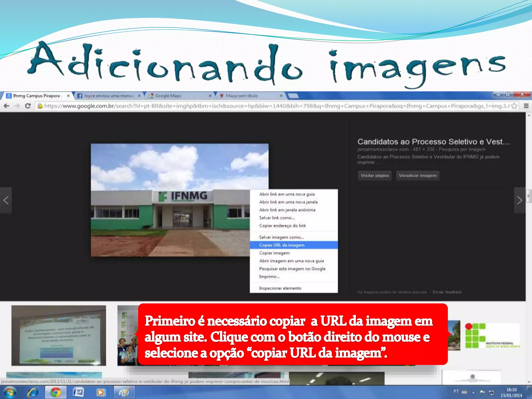Image resolution: width=532 pixels, height=399 pixels.
Task: Reload the page with the refresh icon
Action: [28, 106]
